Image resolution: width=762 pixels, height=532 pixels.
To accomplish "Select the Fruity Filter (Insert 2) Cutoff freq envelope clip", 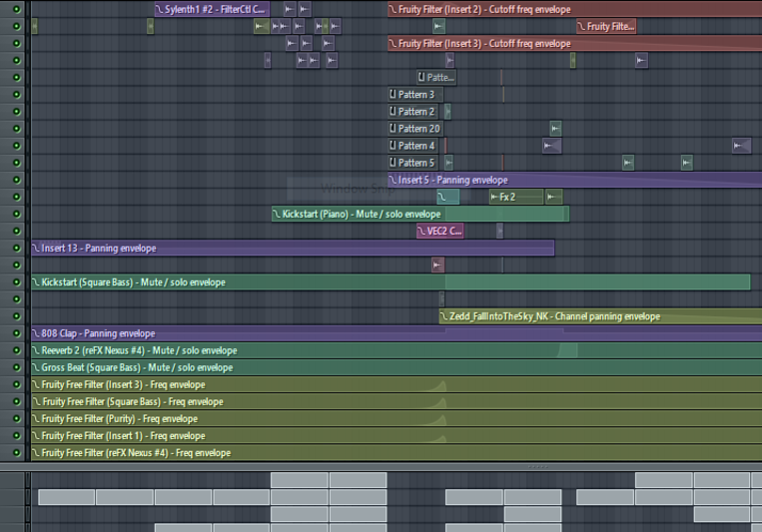I will click(x=575, y=9).
